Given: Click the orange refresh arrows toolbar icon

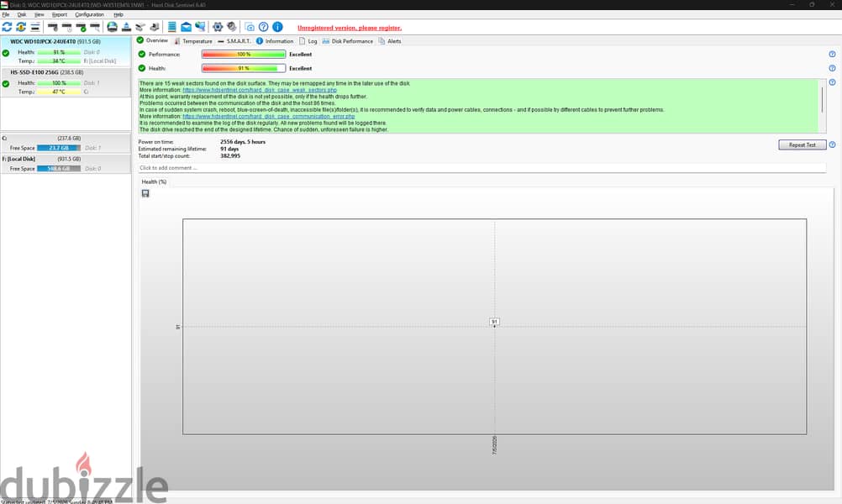Looking at the screenshot, I should pos(21,27).
